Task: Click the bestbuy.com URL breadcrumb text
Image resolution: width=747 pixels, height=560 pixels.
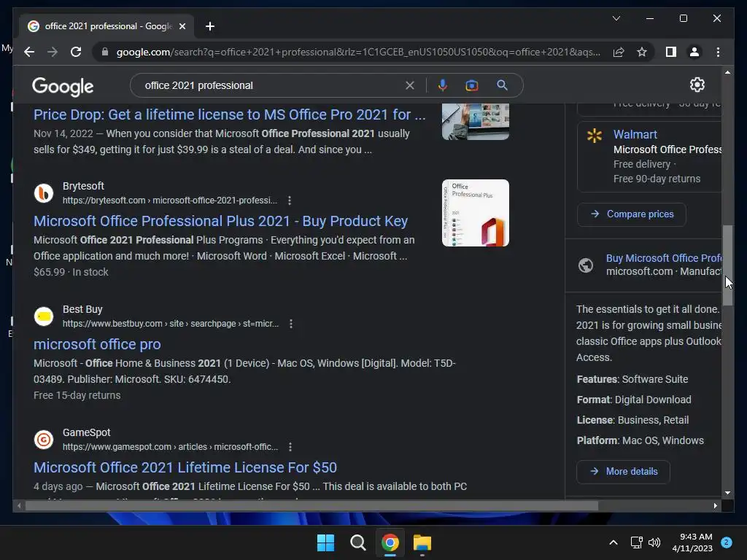Action: [x=171, y=324]
